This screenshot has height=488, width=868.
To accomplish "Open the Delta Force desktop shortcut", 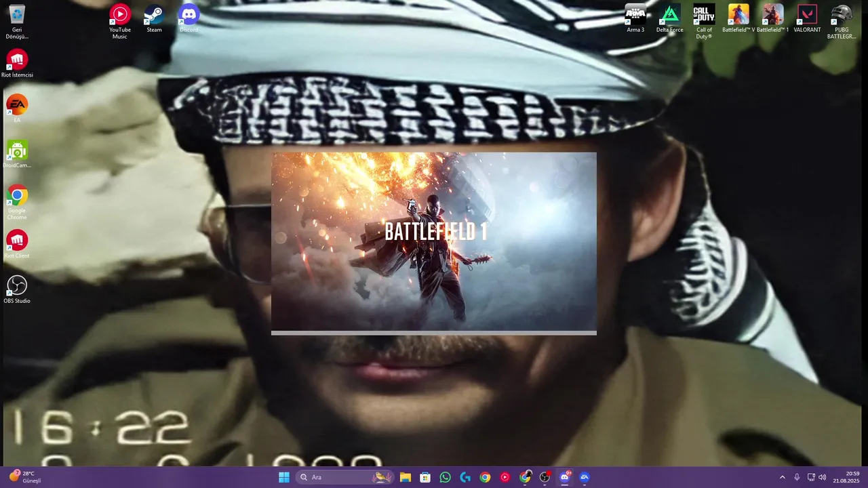I will coord(669,18).
